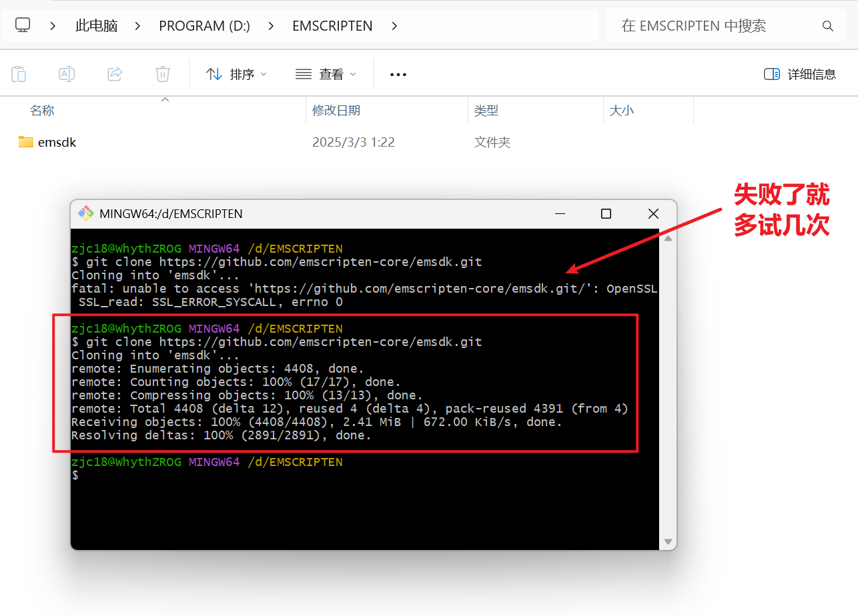Select the Rename icon

click(67, 74)
